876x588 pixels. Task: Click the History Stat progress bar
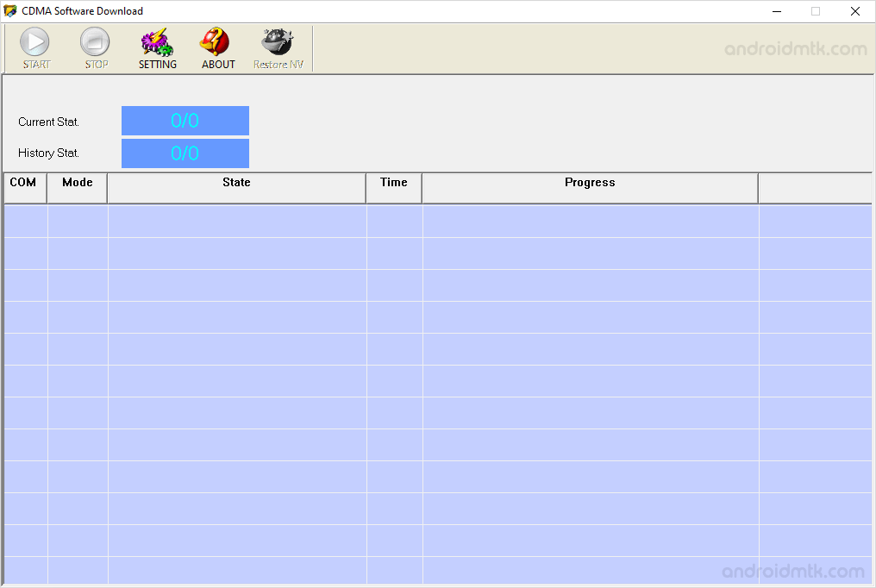click(185, 153)
